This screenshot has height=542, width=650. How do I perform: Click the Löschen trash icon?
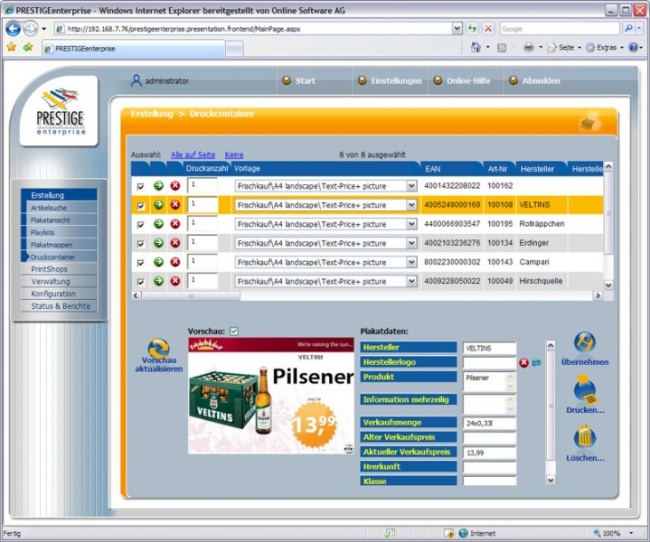click(585, 438)
